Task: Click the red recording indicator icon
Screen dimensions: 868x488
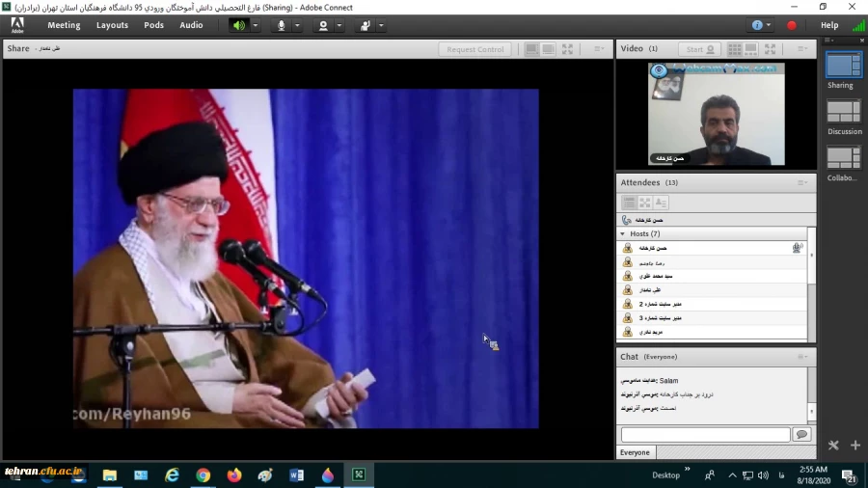Action: click(792, 25)
